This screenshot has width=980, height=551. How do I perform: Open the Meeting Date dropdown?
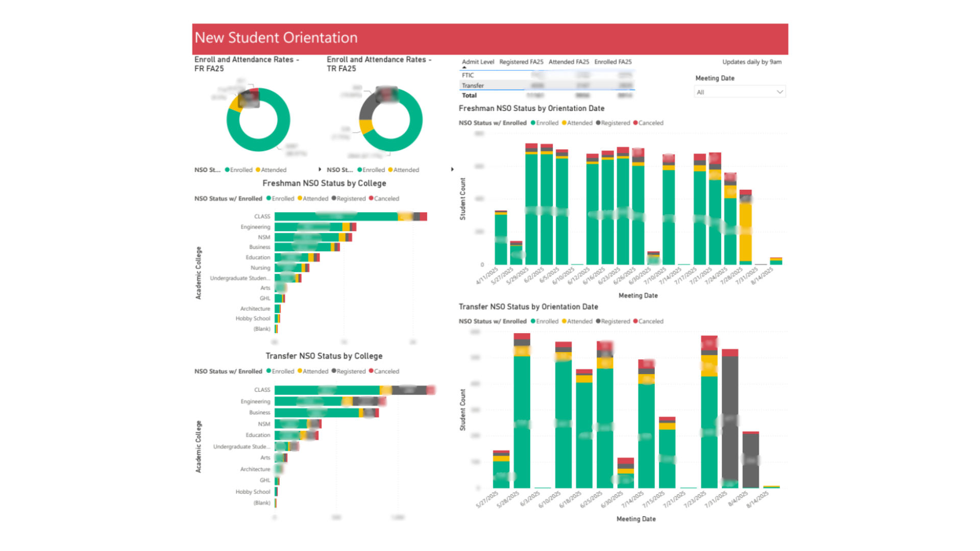[x=740, y=92]
